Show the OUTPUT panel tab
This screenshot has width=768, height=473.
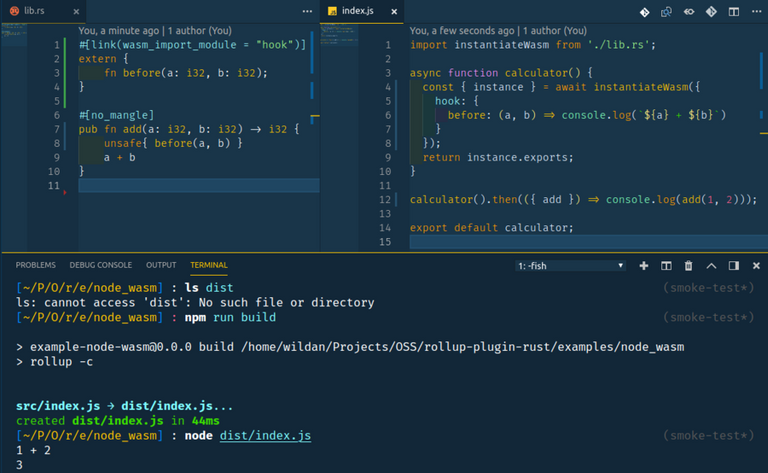click(x=161, y=265)
